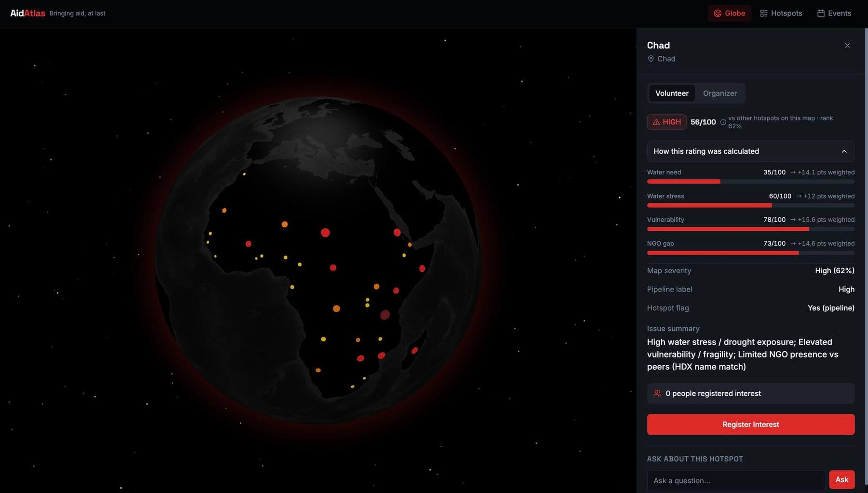Click the Register Interest button
868x493 pixels.
(x=750, y=425)
